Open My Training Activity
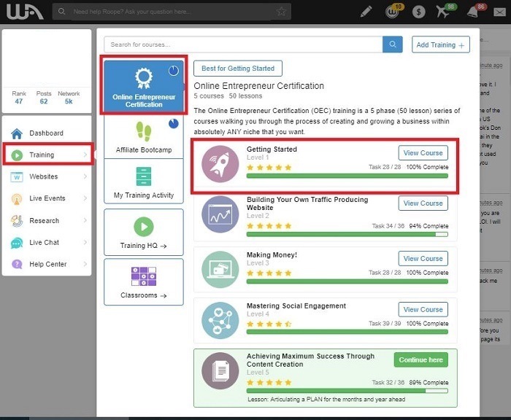511x420 pixels. 144,182
